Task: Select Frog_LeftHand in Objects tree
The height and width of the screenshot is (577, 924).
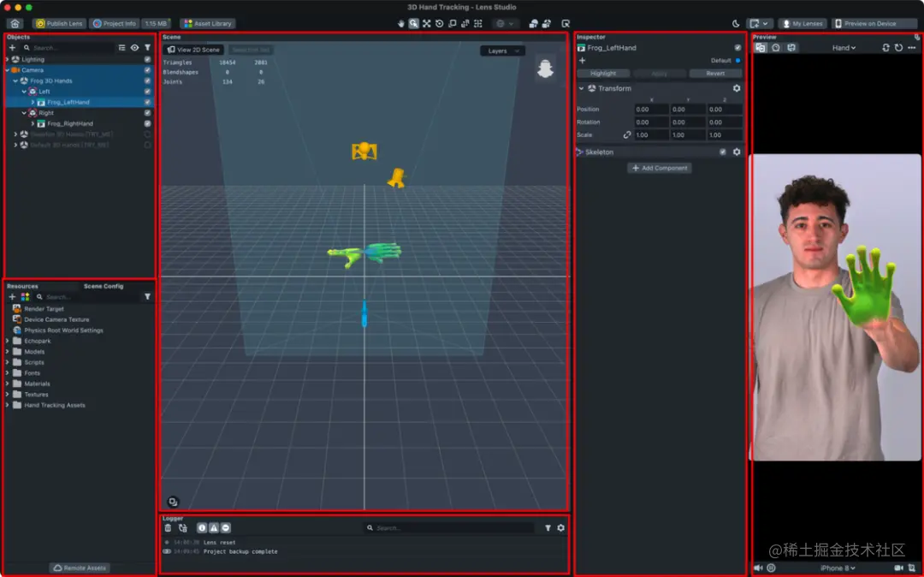Action: click(x=68, y=103)
